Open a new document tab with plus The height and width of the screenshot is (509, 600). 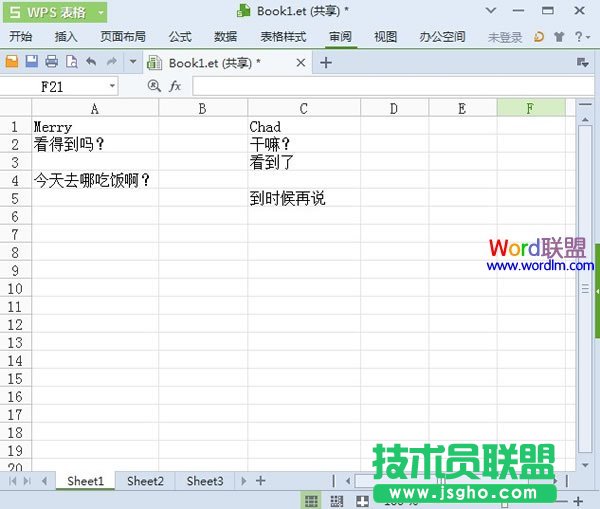point(325,62)
